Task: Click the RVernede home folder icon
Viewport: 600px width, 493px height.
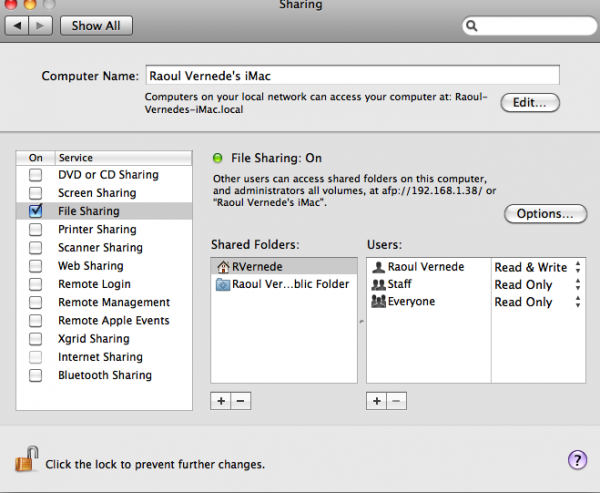Action: [223, 266]
